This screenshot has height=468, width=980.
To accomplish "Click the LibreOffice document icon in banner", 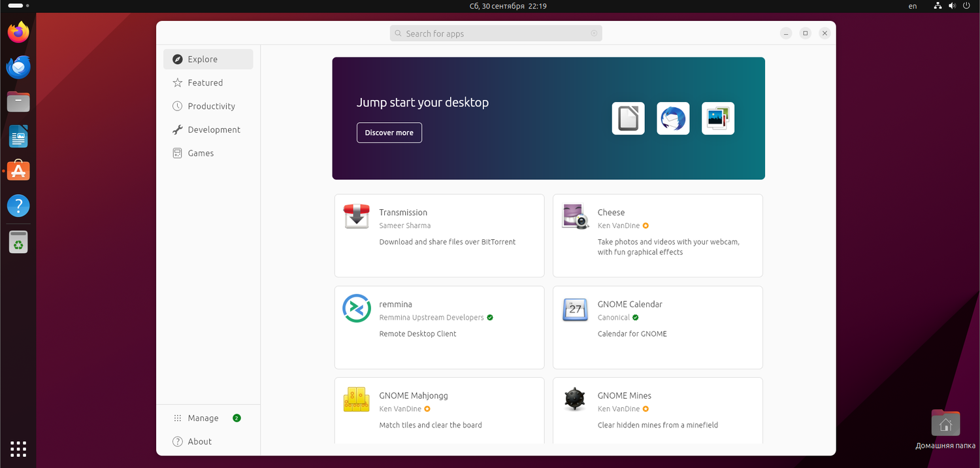I will tap(629, 118).
